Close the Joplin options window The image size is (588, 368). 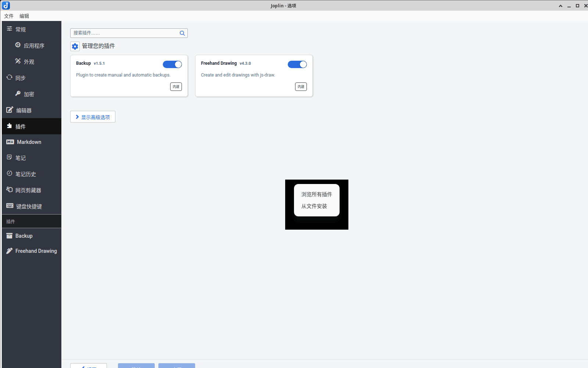tap(586, 6)
